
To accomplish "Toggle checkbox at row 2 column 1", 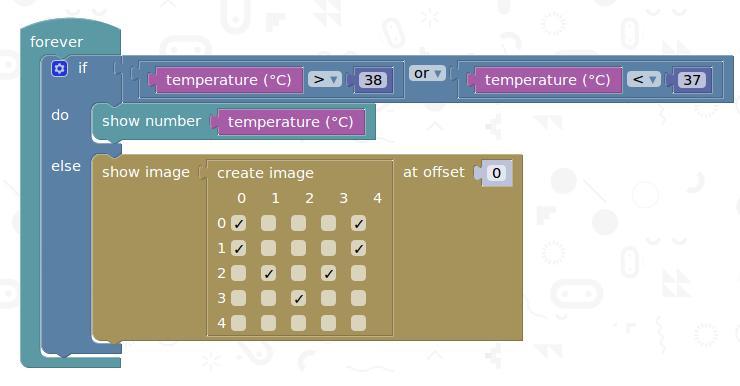I will [x=269, y=273].
